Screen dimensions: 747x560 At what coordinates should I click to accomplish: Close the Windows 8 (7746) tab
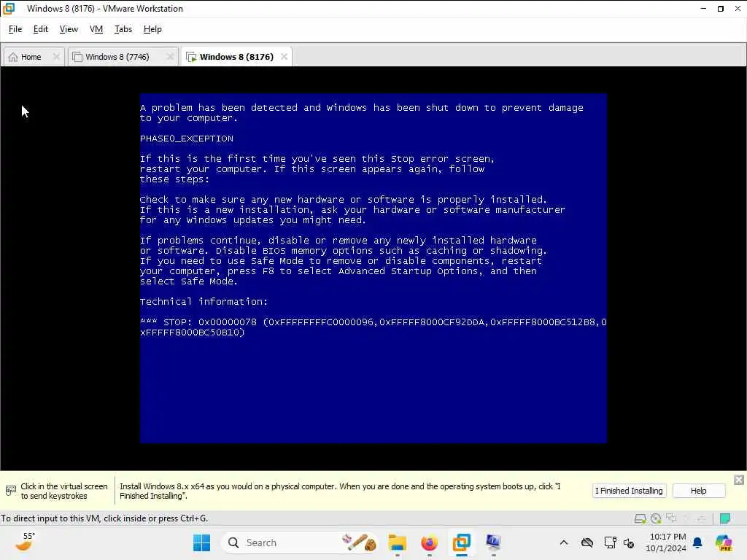coord(169,57)
